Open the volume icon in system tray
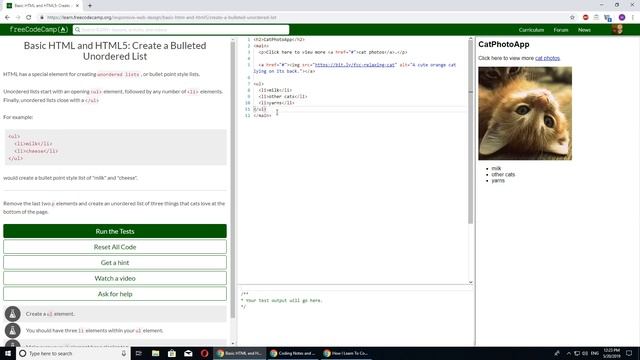 click(585, 353)
